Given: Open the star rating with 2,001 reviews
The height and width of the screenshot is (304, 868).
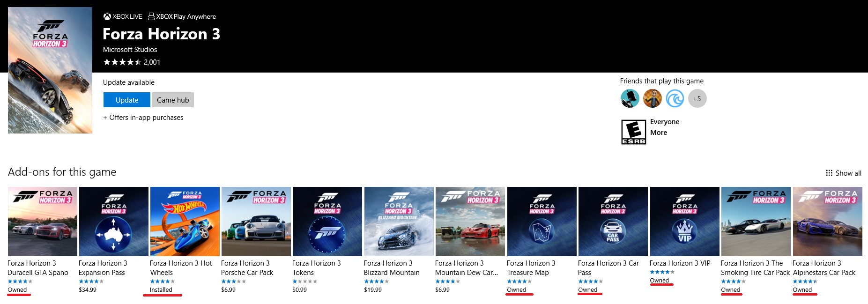Looking at the screenshot, I should (132, 62).
